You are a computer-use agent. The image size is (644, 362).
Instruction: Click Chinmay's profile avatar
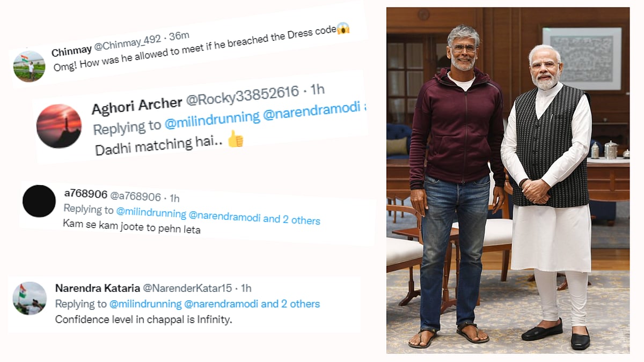[x=29, y=66]
